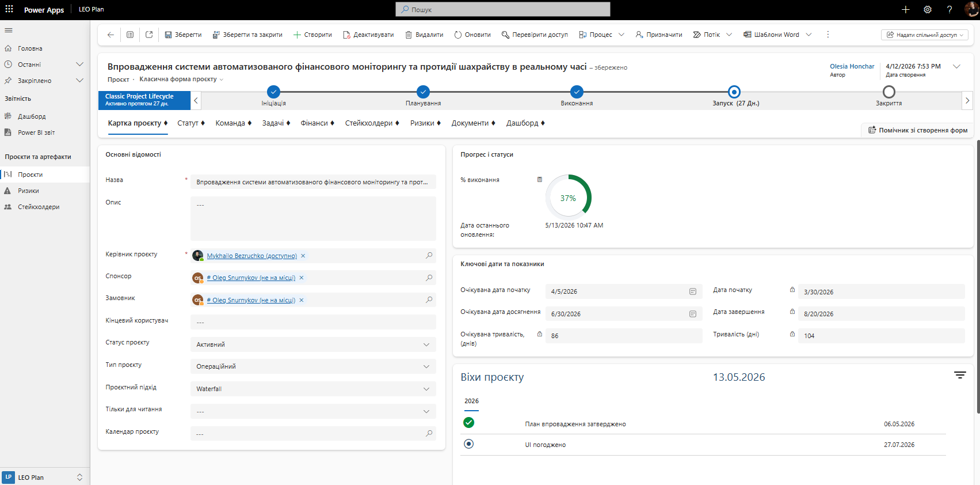980x485 pixels.
Task: Expand Останні in the sidebar
Action: tap(80, 65)
